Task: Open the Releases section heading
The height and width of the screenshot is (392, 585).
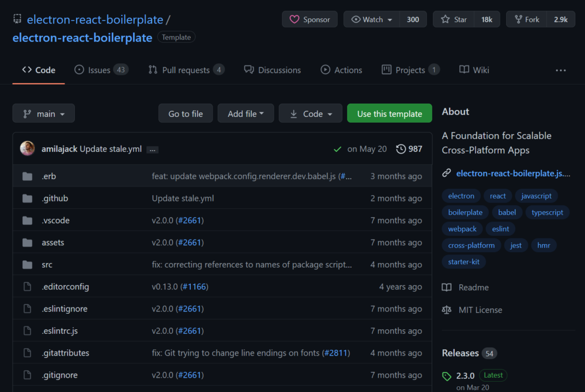Action: pos(460,353)
